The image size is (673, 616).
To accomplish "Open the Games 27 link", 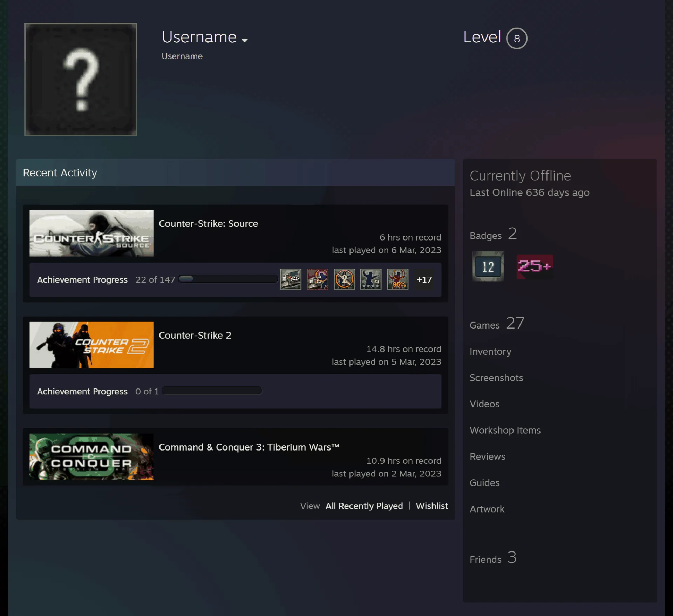I will (497, 323).
